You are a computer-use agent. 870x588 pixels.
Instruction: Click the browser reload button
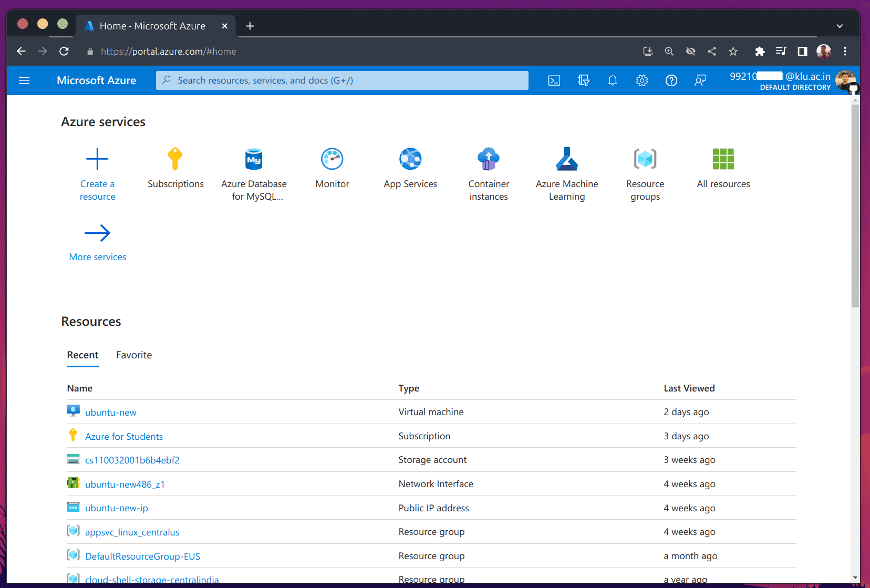point(64,51)
